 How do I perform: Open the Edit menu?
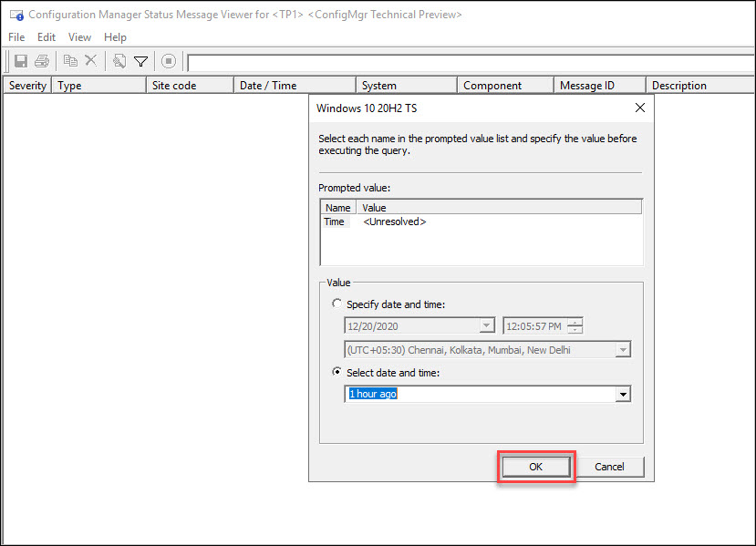coord(47,37)
